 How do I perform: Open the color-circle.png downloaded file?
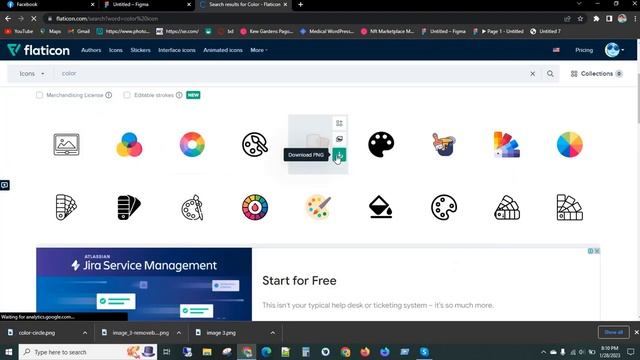[37, 333]
